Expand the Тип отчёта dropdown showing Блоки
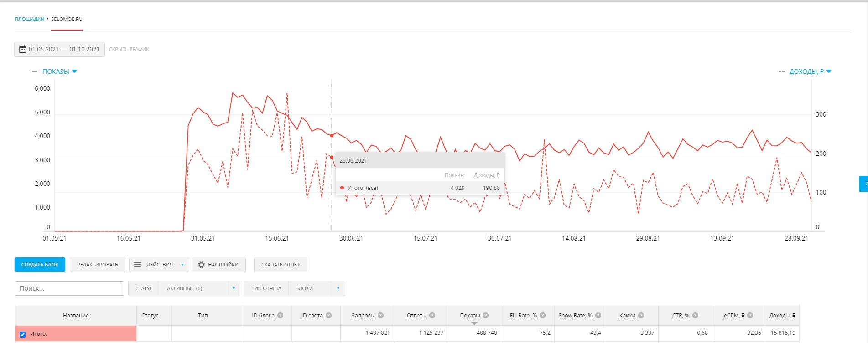This screenshot has height=343, width=868. click(338, 288)
